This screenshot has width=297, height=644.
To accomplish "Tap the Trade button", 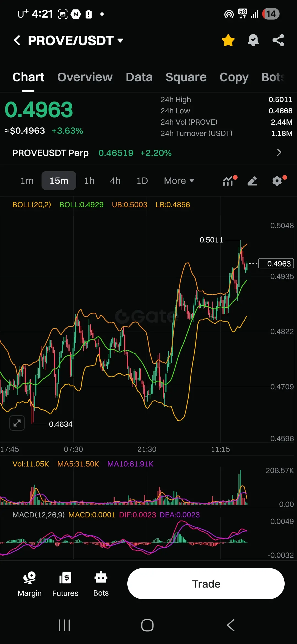I will (x=206, y=583).
